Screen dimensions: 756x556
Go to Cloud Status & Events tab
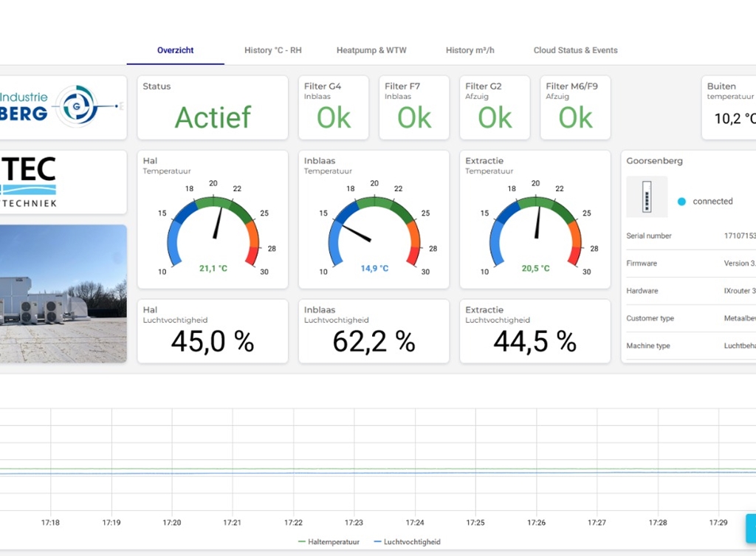575,50
